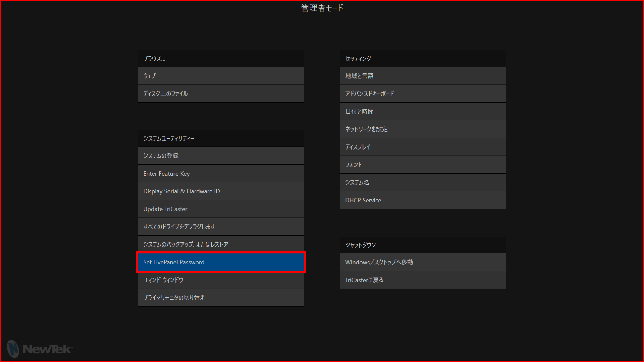Select Windowsデスクトップへ移動
Image resolution: width=644 pixels, height=362 pixels.
[x=423, y=262]
